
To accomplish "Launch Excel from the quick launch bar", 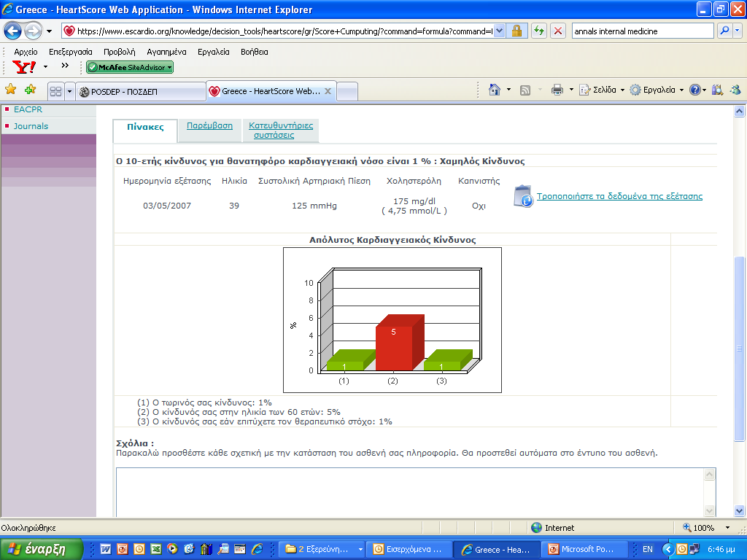I will [x=156, y=549].
